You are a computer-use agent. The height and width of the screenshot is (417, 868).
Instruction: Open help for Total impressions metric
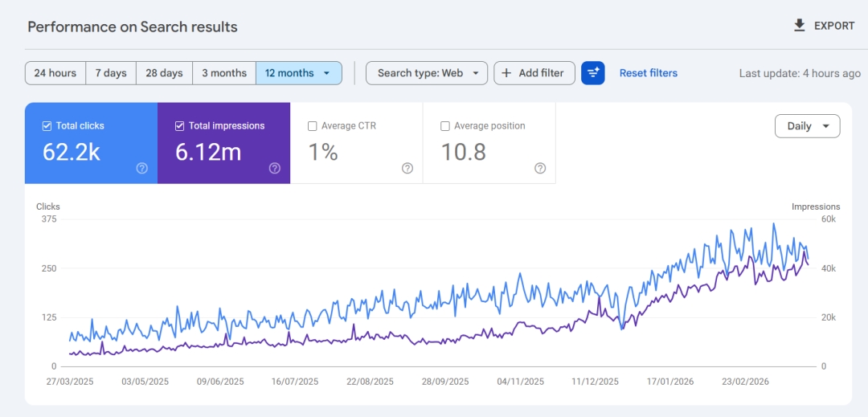point(275,168)
